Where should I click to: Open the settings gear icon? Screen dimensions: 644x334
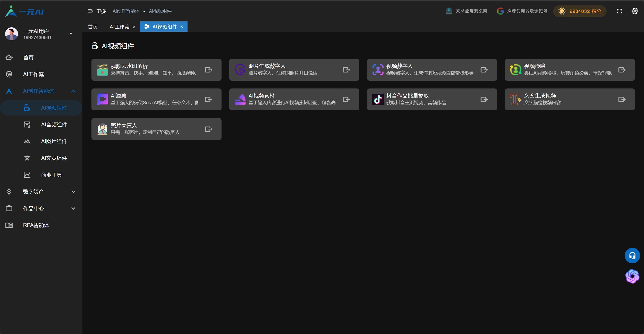635,11
